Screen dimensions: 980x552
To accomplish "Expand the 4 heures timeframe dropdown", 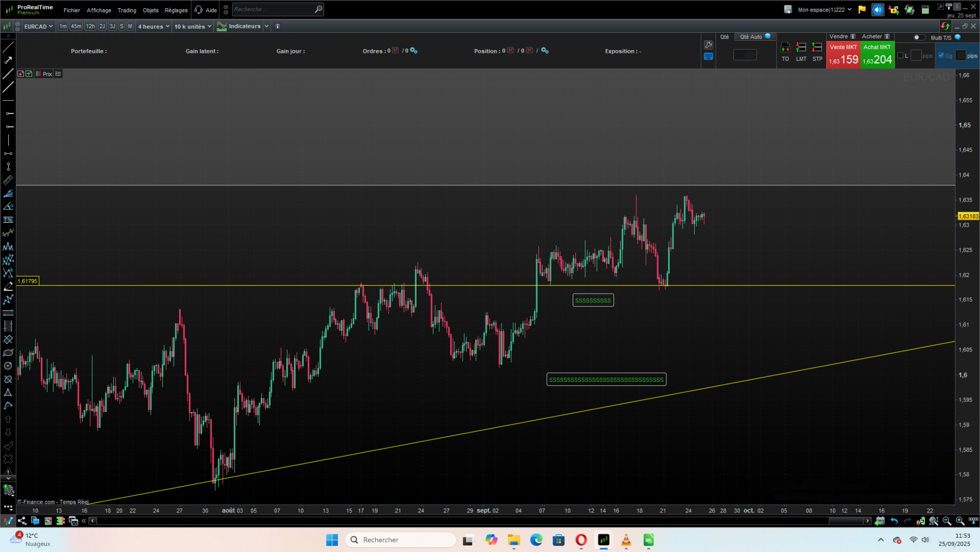I will 153,26.
